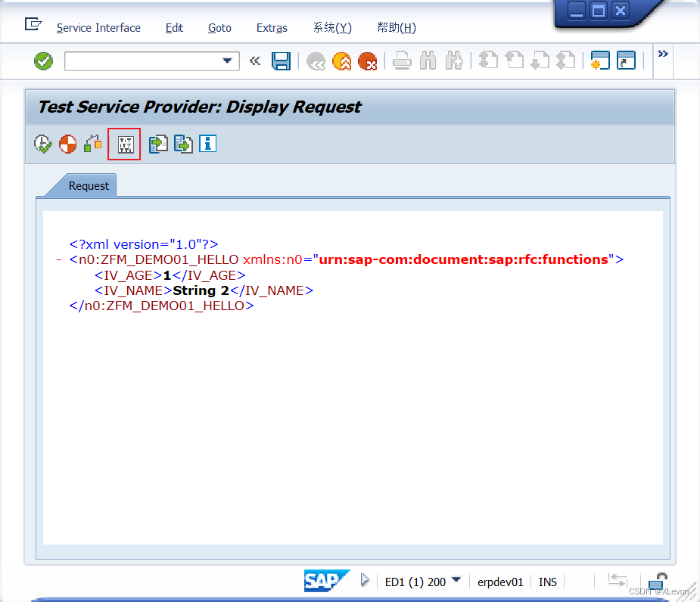The width and height of the screenshot is (700, 602).
Task: Open the Service Interface menu
Action: tap(98, 28)
